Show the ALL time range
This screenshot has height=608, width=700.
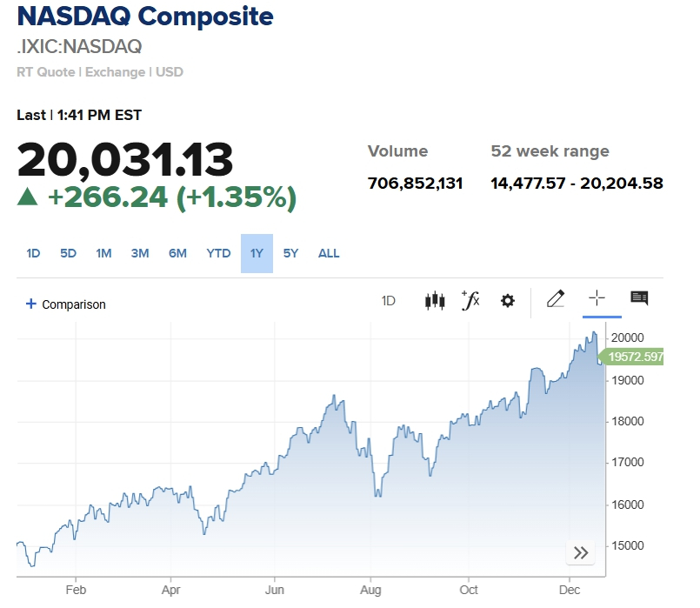329,254
